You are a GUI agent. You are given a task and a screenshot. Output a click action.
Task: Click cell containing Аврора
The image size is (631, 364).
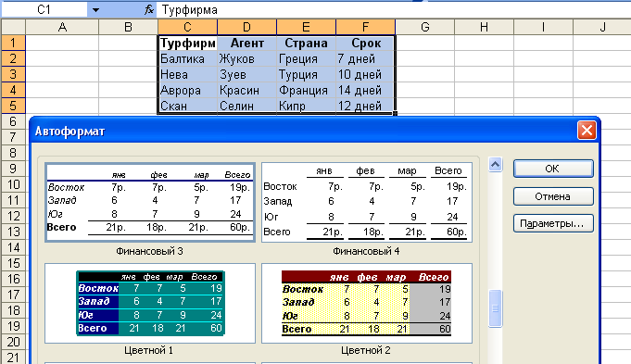(x=187, y=90)
